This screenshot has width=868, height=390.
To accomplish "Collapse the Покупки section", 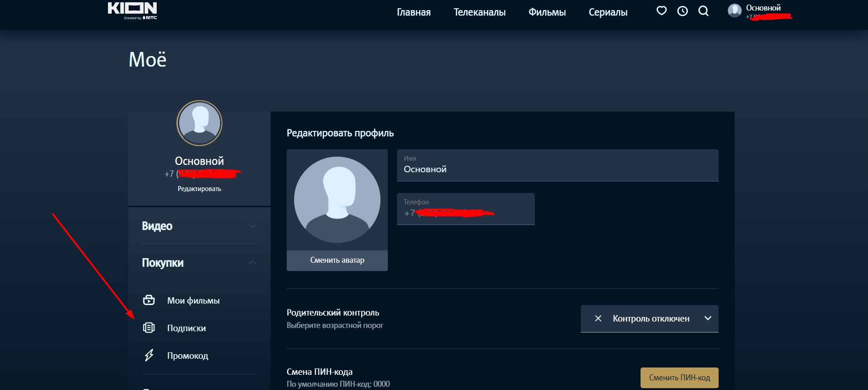I will (252, 263).
